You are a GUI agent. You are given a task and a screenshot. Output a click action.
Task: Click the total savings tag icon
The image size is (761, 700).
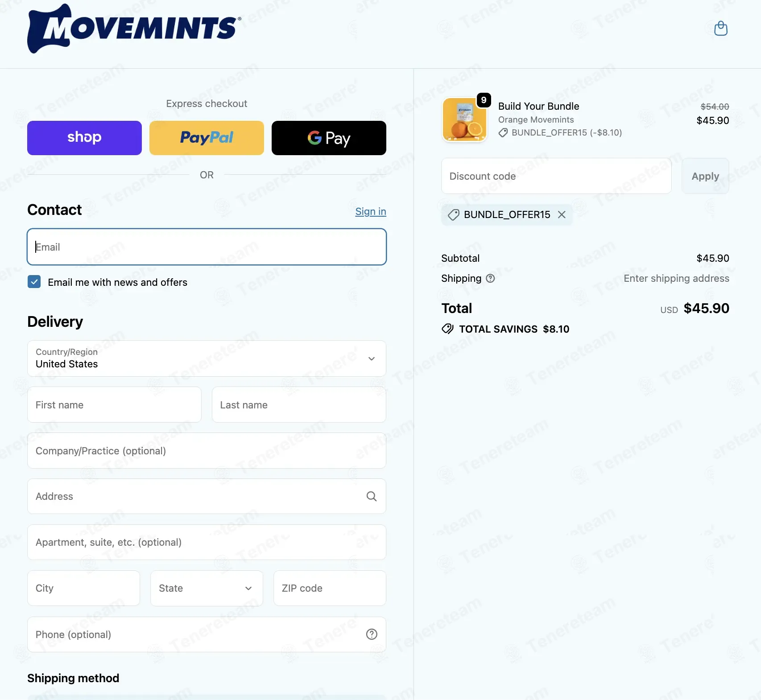click(x=447, y=329)
